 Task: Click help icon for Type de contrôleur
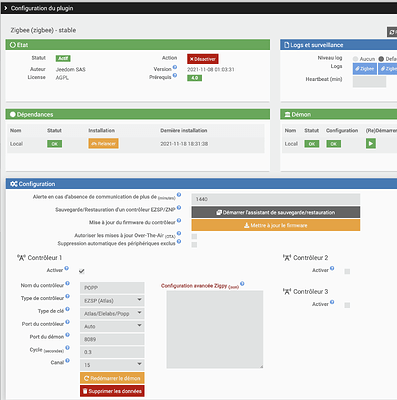tap(68, 296)
